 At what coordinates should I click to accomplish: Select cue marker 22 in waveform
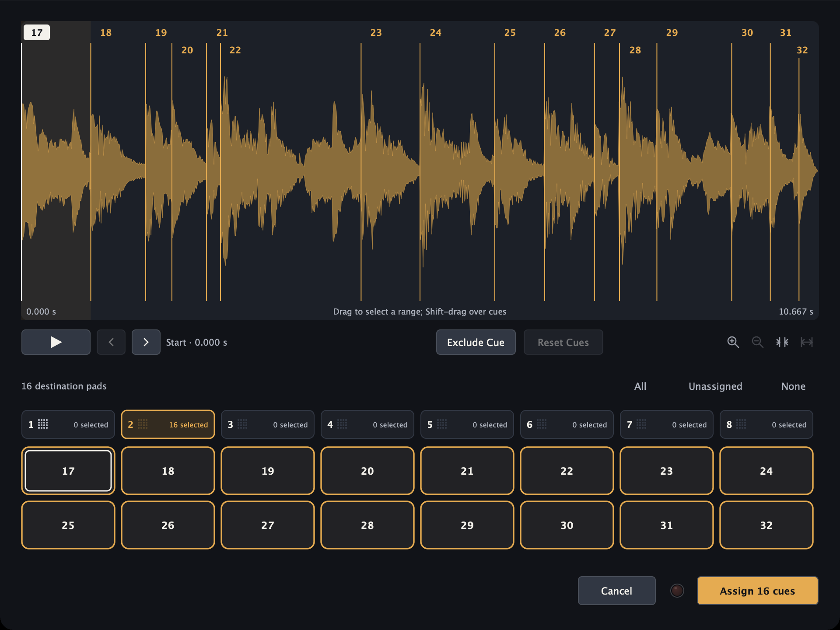tap(235, 50)
